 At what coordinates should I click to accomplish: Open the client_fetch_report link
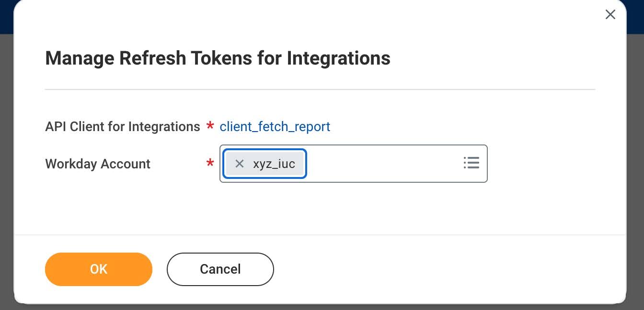pos(275,126)
